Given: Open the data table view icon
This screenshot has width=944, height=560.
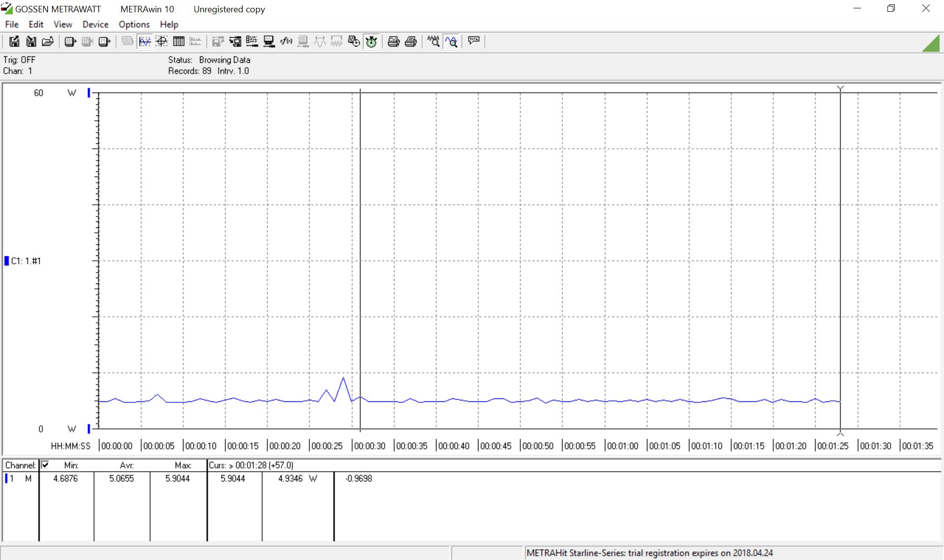Looking at the screenshot, I should (x=178, y=42).
